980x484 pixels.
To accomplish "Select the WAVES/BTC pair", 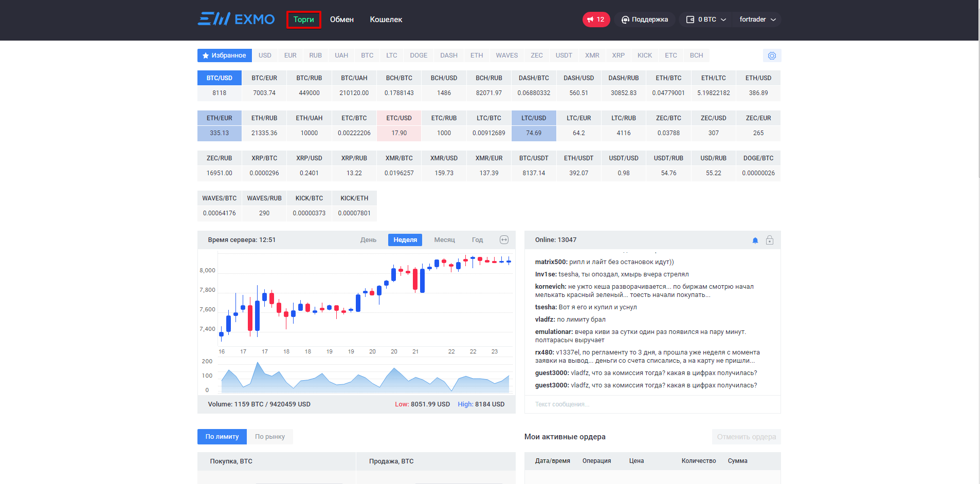I will point(220,198).
